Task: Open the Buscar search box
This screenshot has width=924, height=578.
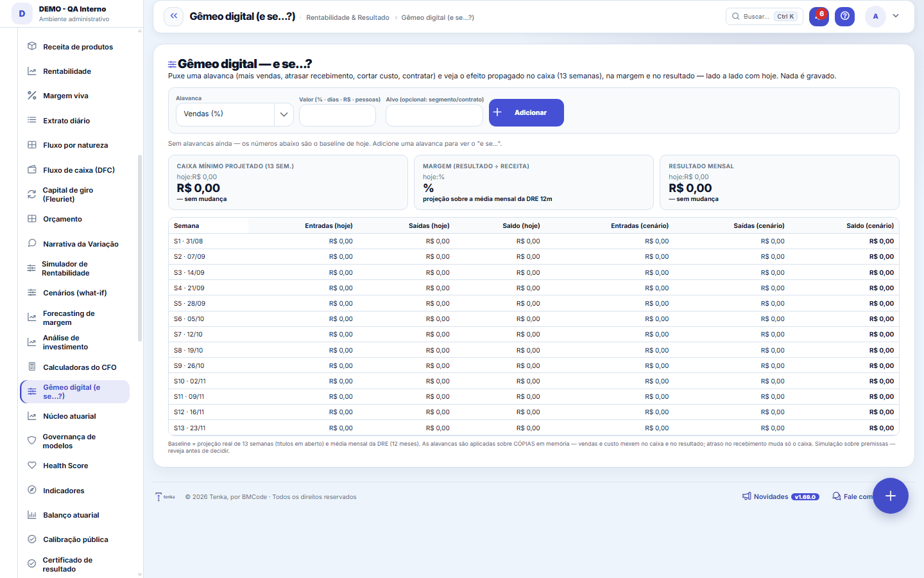Action: 764,16
